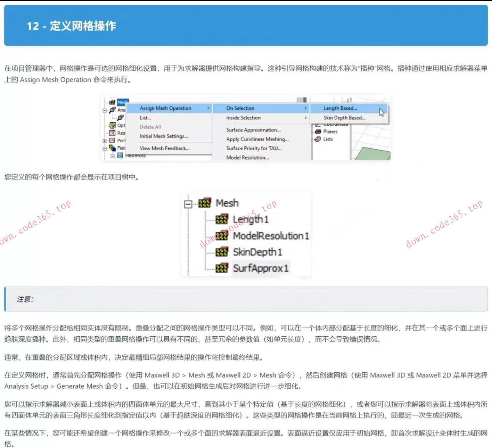Choose Length Based mesh operation

tap(341, 108)
